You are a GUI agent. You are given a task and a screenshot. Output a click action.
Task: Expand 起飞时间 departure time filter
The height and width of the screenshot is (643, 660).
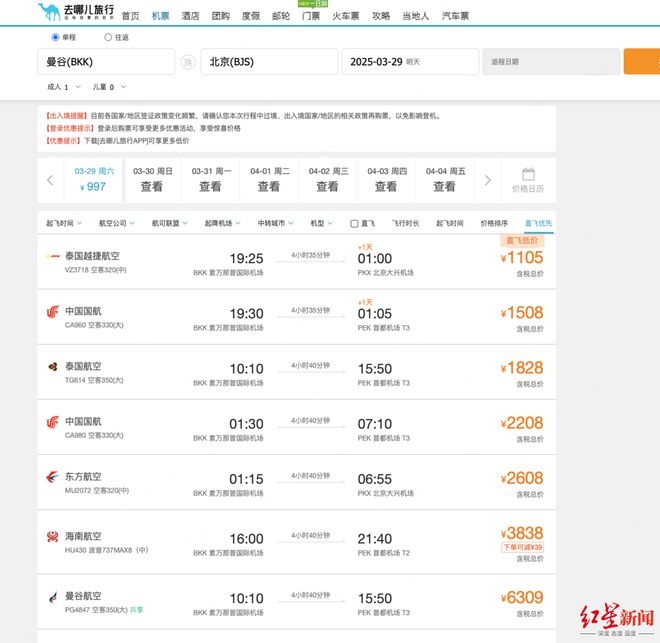pyautogui.click(x=64, y=223)
